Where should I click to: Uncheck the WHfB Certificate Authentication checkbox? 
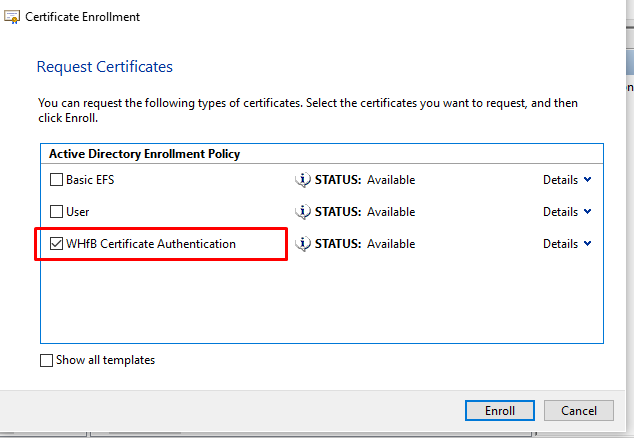tap(57, 244)
